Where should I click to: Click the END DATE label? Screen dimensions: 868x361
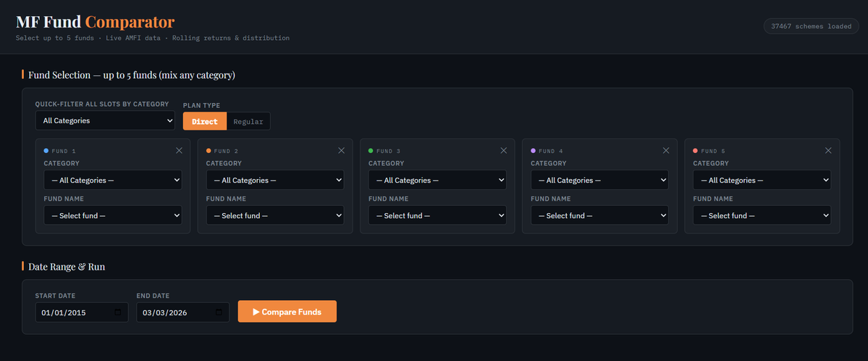(153, 296)
